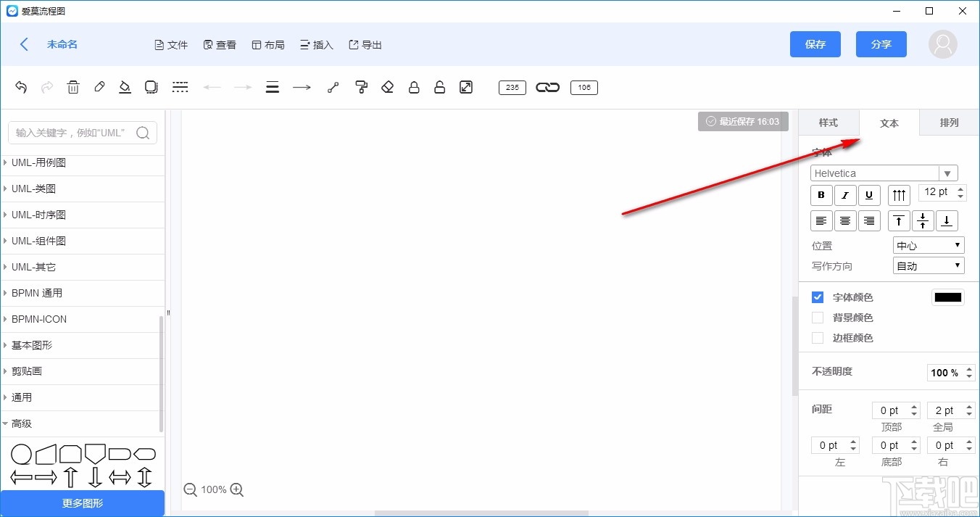Viewport: 980px width, 517px height.
Task: Choose the connection arrow style icon
Action: [x=302, y=88]
